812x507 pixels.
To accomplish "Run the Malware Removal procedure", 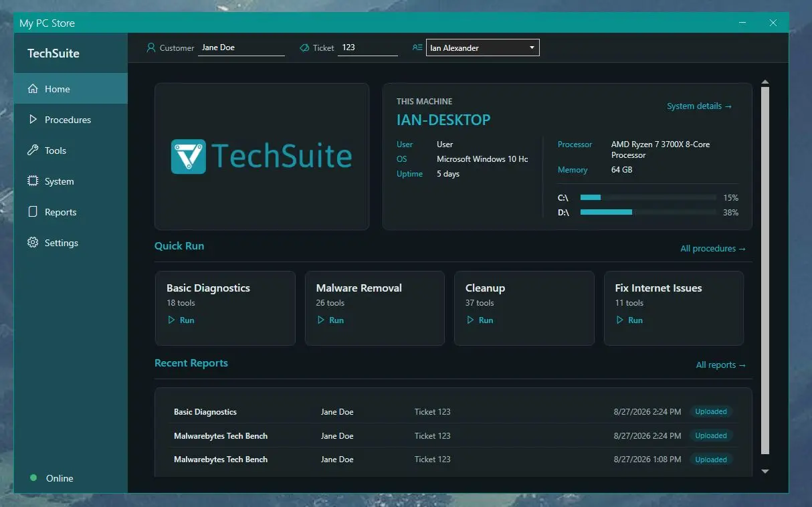I will coord(330,320).
